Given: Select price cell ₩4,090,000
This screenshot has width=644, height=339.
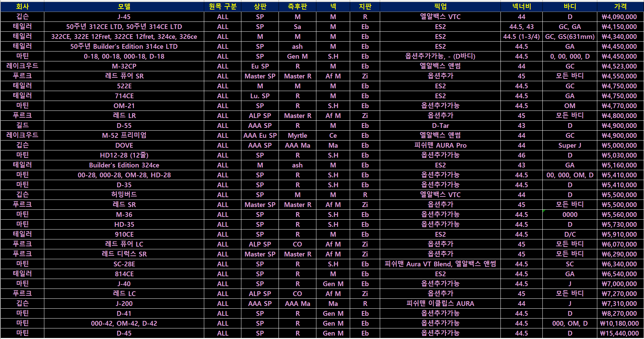Looking at the screenshot, I should [x=620, y=17].
